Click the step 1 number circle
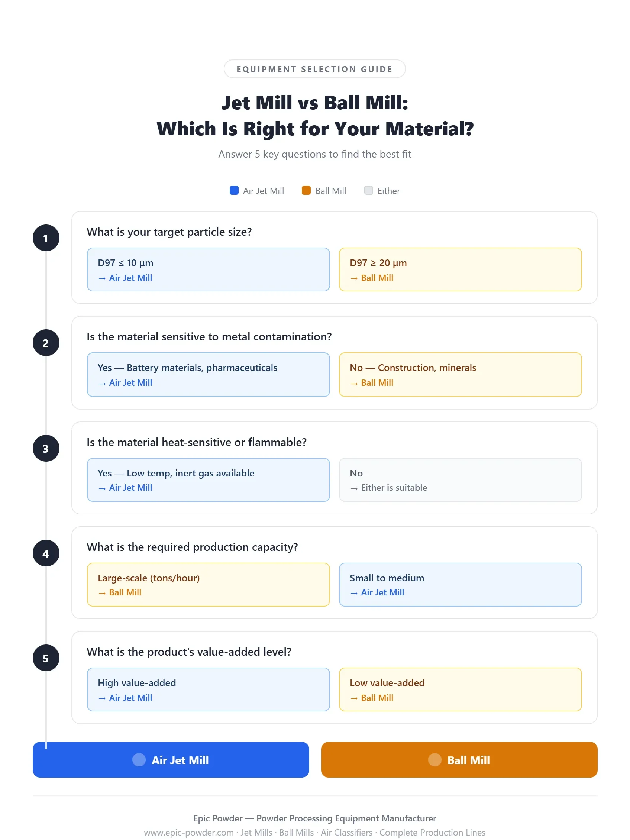This screenshot has height=840, width=630. pos(46,238)
